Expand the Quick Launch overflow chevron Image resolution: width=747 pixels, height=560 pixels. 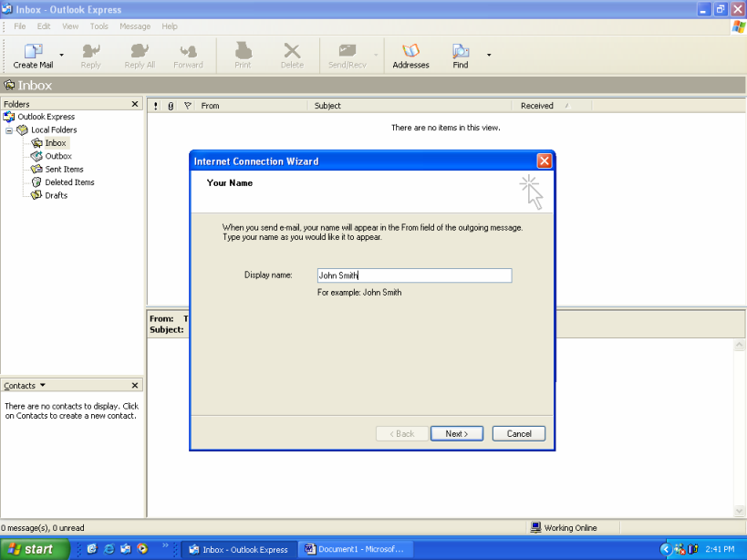pos(165,545)
